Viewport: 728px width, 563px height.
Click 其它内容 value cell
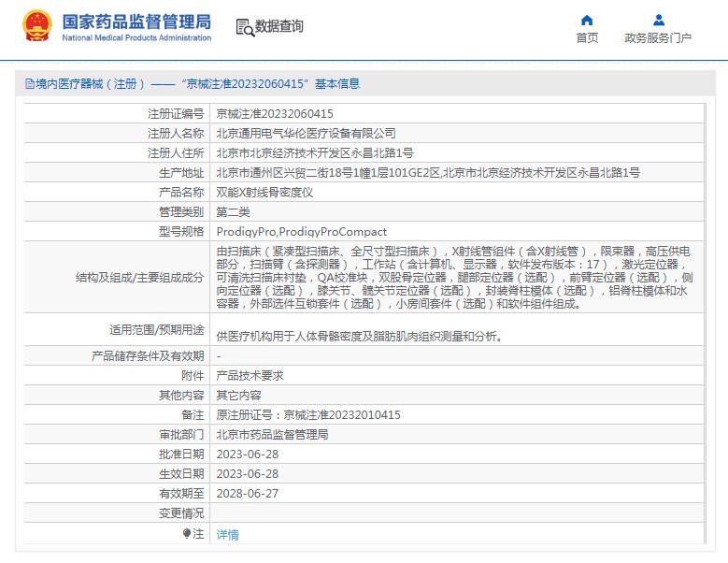pyautogui.click(x=238, y=396)
